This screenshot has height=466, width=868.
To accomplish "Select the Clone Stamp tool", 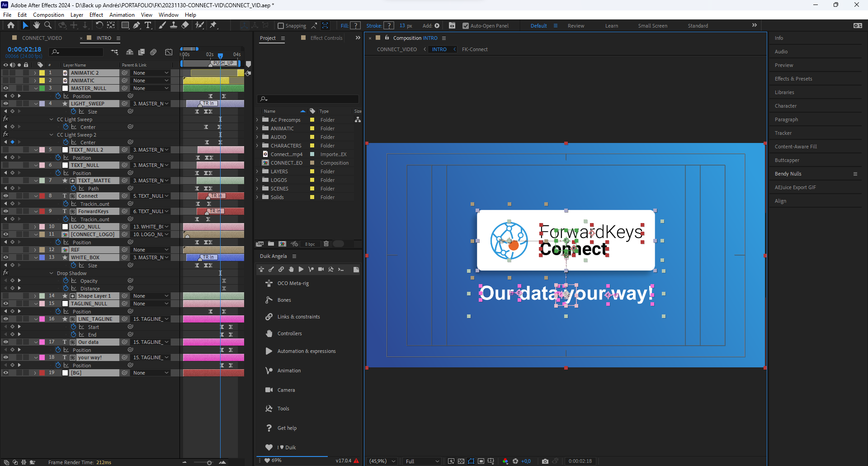I will pos(174,25).
